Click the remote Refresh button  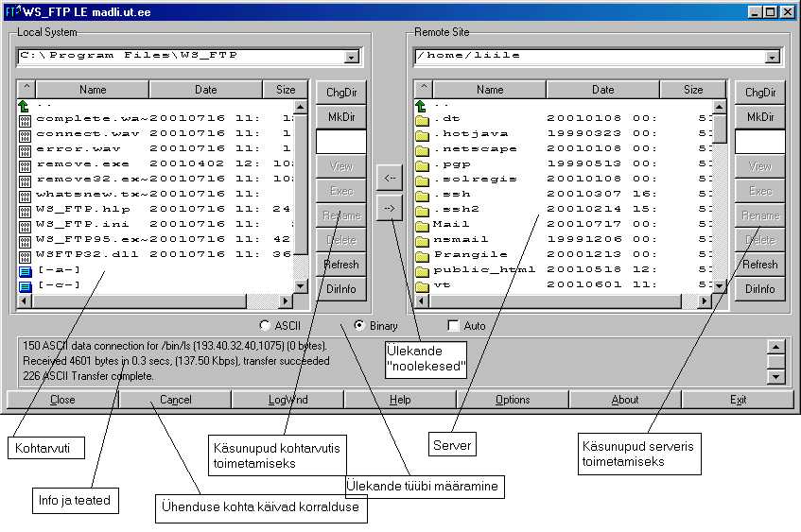click(x=760, y=265)
